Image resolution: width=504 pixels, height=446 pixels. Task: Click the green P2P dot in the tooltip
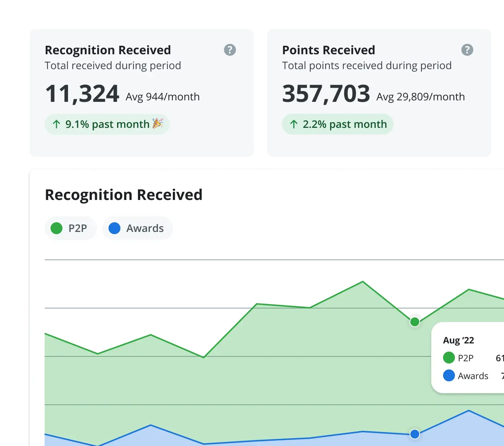449,358
